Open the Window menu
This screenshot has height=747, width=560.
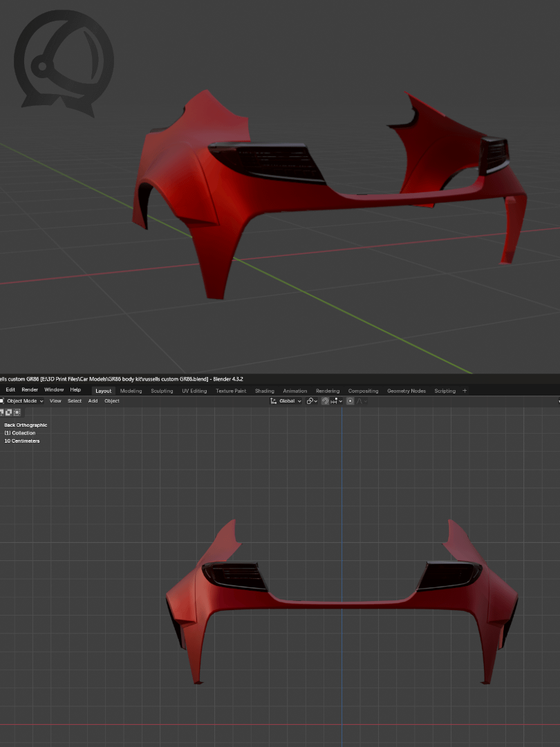click(x=54, y=390)
